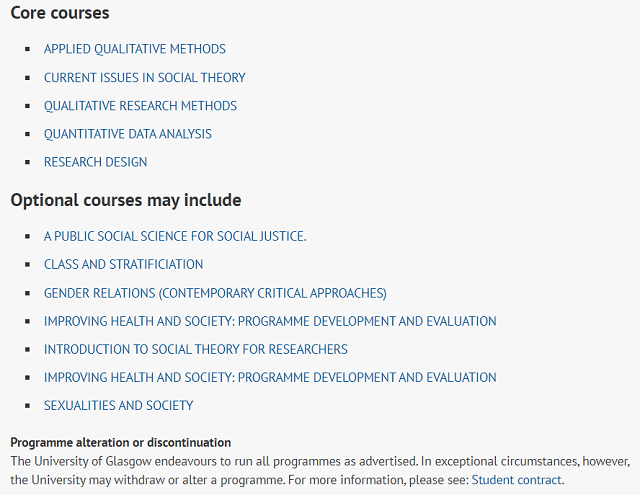
Task: Open the Applied Qualitative Methods course link
Action: (x=135, y=49)
